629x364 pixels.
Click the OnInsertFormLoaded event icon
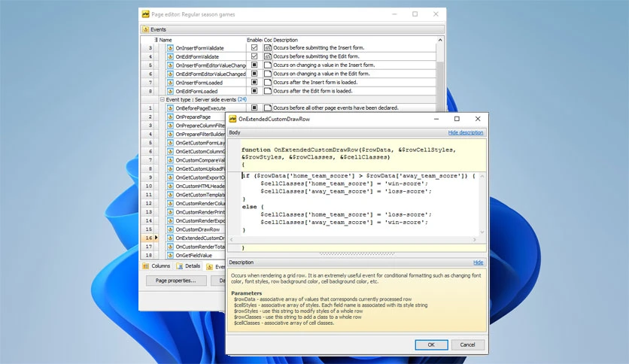tap(170, 83)
